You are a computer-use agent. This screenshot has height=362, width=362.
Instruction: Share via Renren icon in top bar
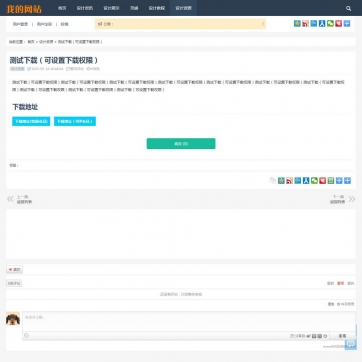coord(322,24)
